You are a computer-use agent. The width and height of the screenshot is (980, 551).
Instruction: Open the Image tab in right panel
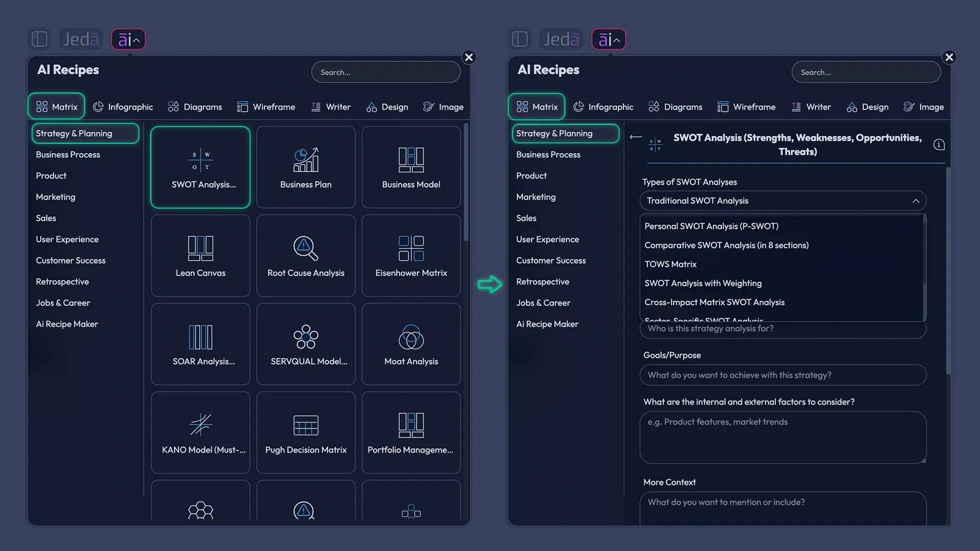tap(923, 107)
